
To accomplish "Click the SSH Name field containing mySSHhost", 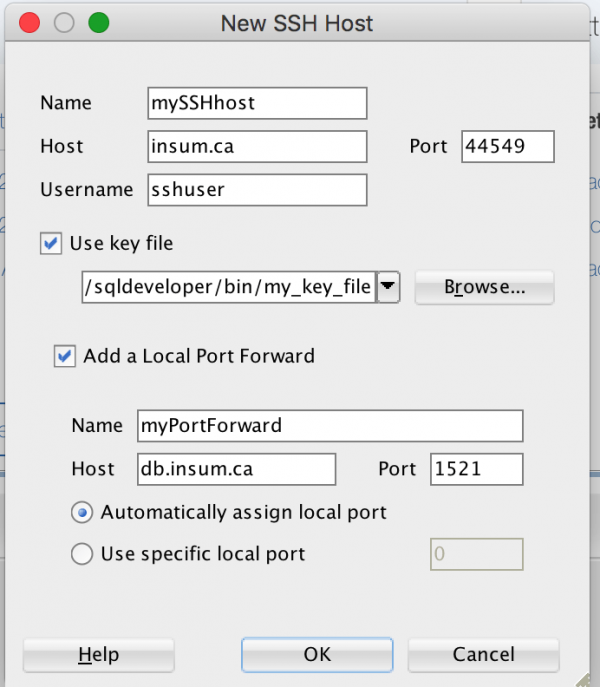I will coord(257,103).
